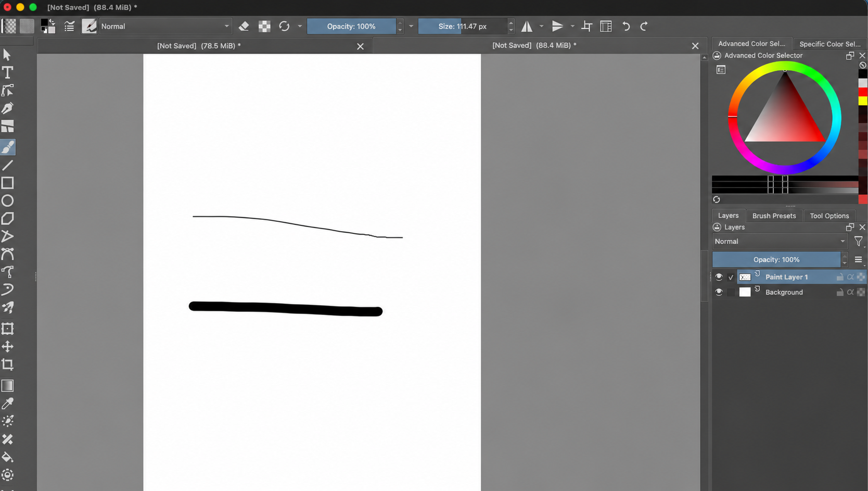This screenshot has width=868, height=491.
Task: Hide Paint Layer 1 visibility eye
Action: 719,277
